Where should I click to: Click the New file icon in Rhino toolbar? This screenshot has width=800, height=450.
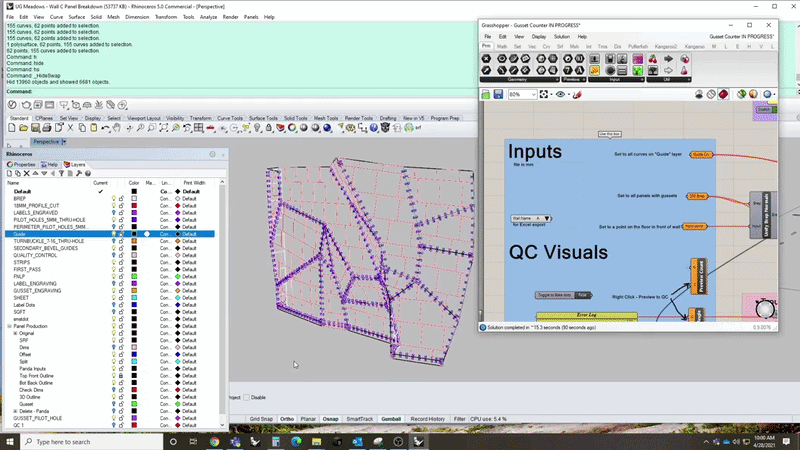click(x=12, y=128)
